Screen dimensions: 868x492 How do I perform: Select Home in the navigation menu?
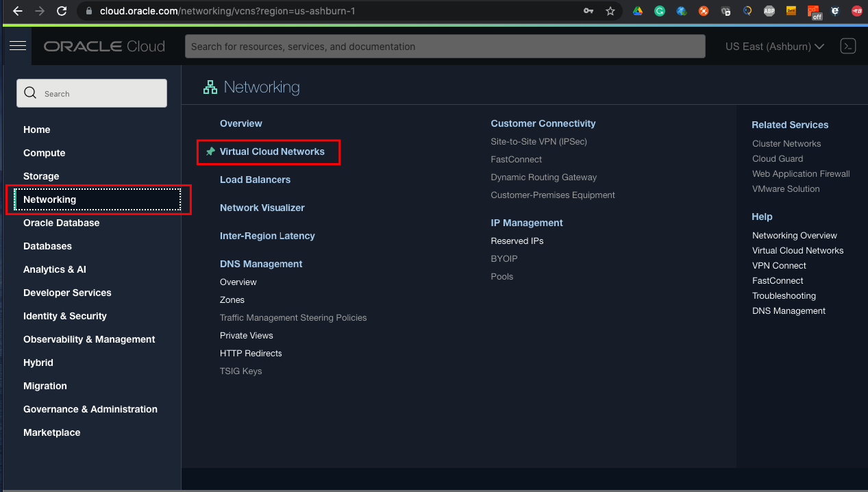[37, 130]
